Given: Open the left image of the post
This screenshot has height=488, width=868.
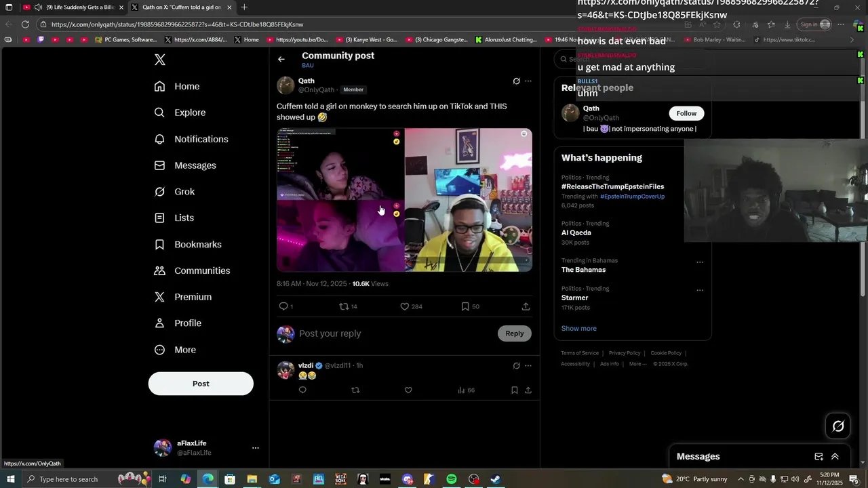Looking at the screenshot, I should click(x=340, y=200).
